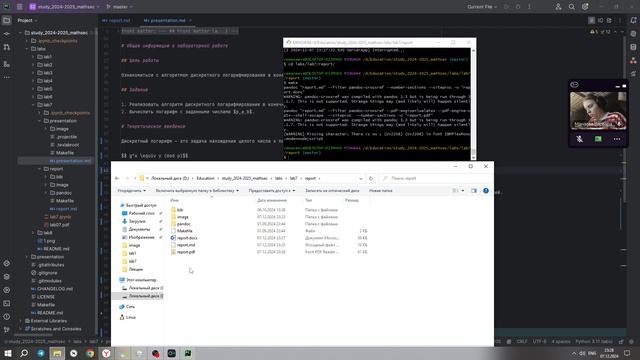Screen dimensions: 640x360
Task: Collapse the labs folder in project tree
Action: coord(27,49)
